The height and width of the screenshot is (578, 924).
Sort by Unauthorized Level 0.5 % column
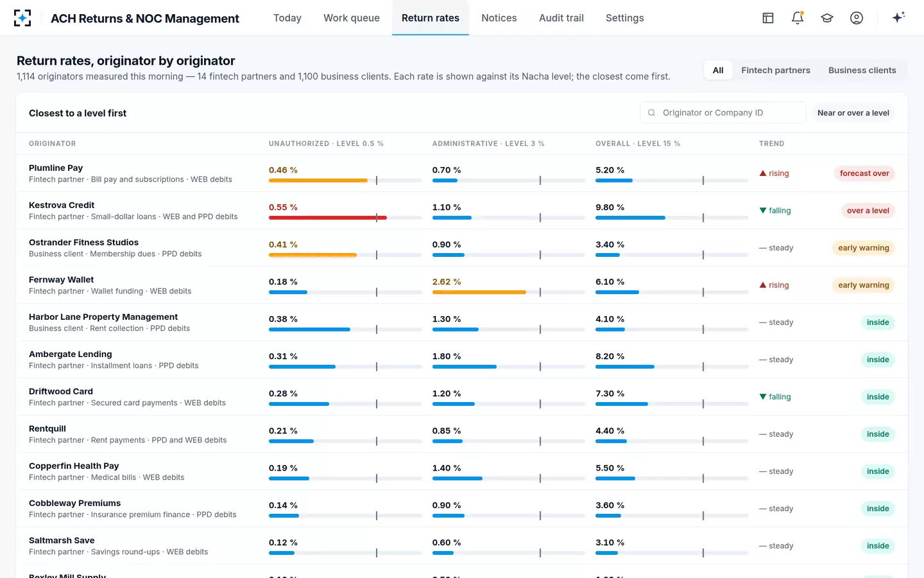click(326, 144)
